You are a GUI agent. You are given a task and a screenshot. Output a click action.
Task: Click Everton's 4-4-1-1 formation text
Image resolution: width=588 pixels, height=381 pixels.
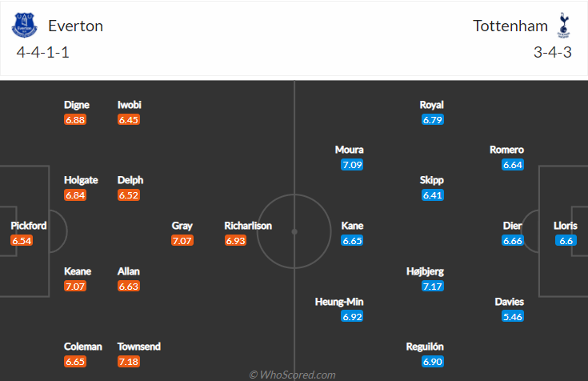(x=42, y=52)
